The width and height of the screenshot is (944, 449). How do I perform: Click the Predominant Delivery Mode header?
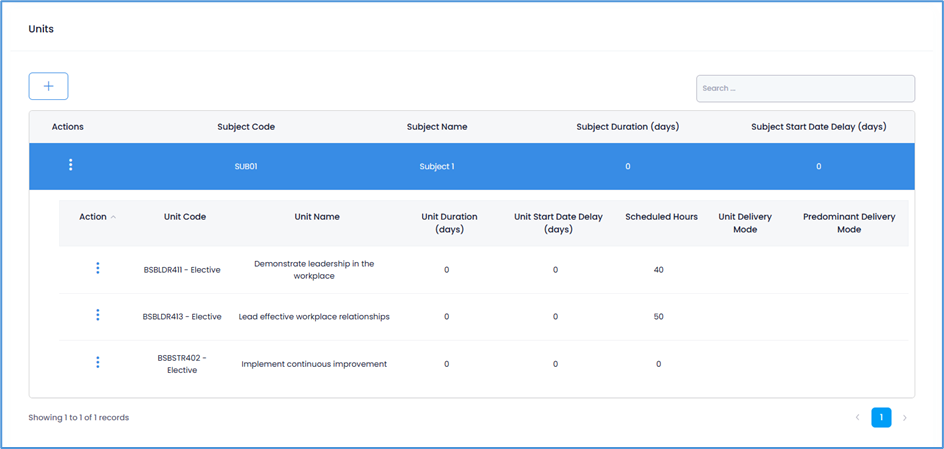pos(849,222)
